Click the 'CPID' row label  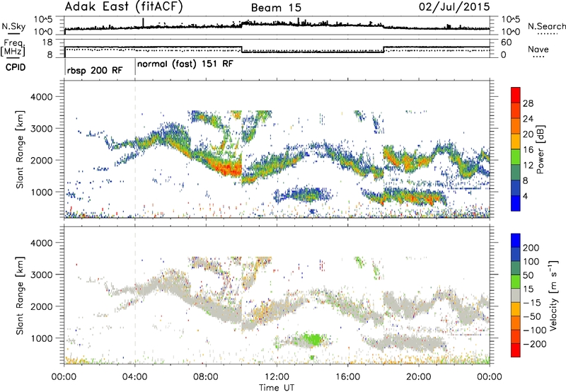click(16, 67)
